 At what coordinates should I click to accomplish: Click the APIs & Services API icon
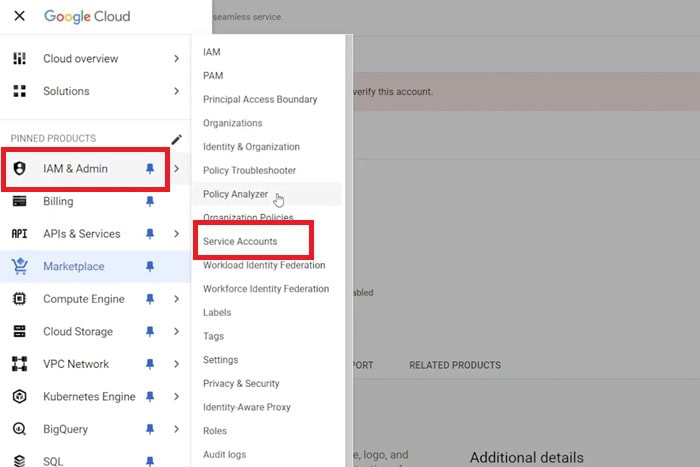click(19, 234)
